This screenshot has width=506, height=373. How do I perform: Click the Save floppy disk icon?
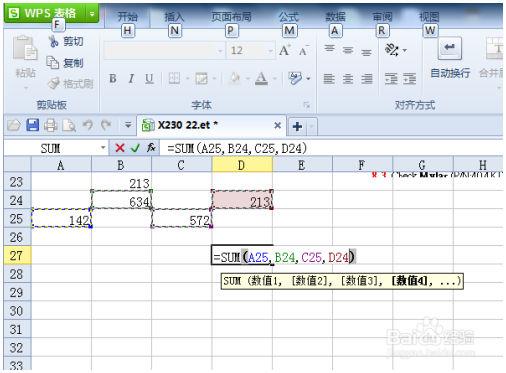click(x=32, y=125)
